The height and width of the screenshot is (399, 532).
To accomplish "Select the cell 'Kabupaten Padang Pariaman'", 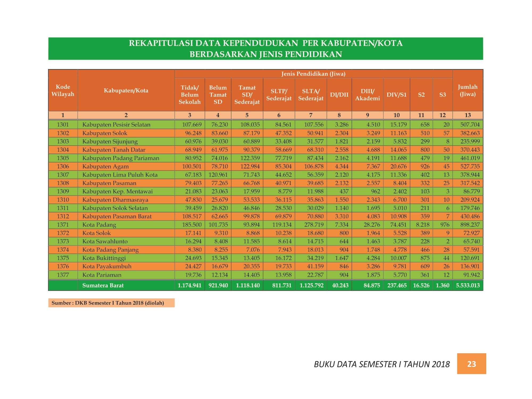I will 126,158.
